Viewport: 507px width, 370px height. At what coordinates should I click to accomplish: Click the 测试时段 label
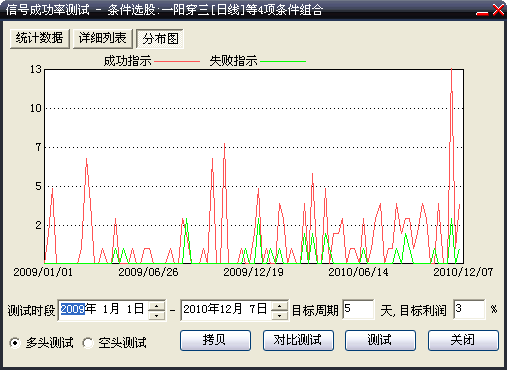pos(31,311)
